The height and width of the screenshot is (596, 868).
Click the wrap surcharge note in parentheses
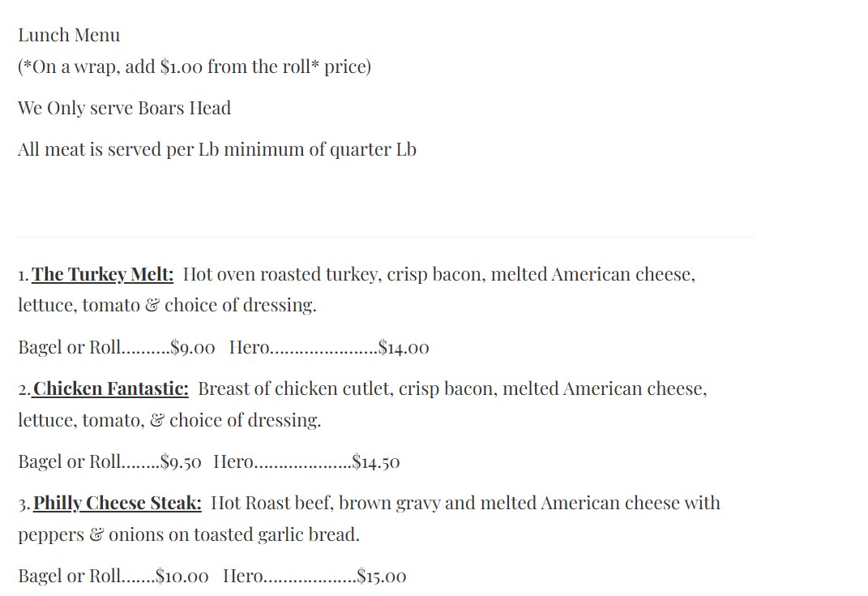tap(195, 66)
